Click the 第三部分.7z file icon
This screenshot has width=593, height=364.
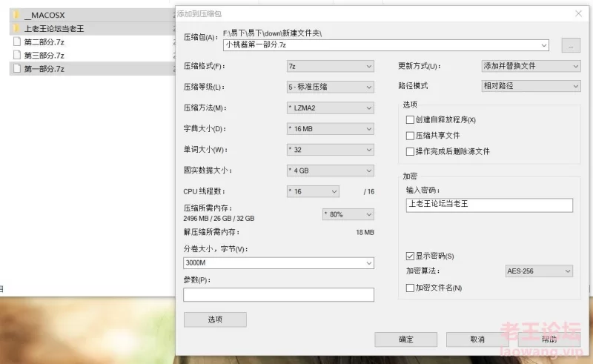[16, 56]
